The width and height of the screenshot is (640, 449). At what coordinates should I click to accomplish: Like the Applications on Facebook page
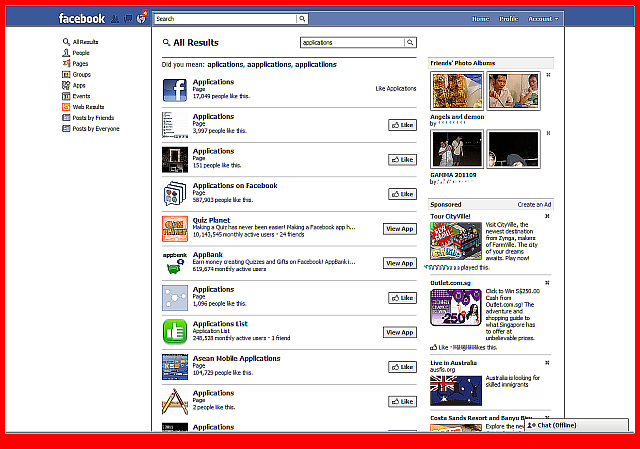402,194
